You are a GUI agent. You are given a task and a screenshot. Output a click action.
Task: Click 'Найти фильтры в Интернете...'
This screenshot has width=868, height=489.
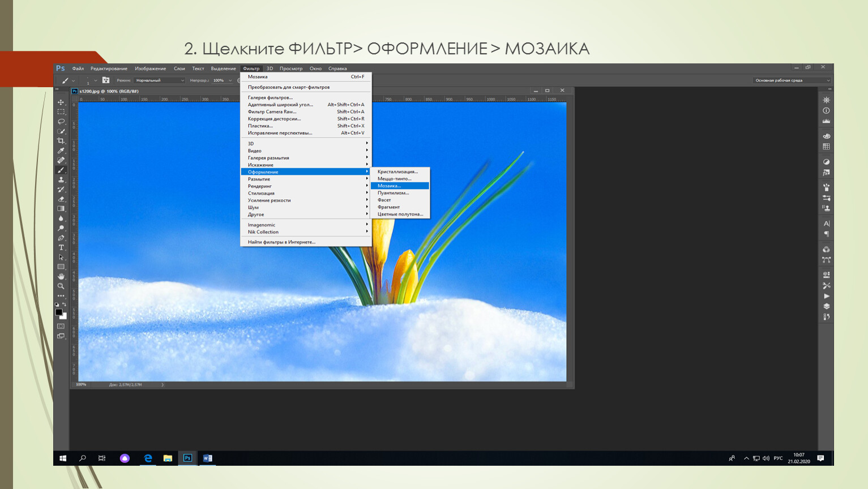coord(281,242)
